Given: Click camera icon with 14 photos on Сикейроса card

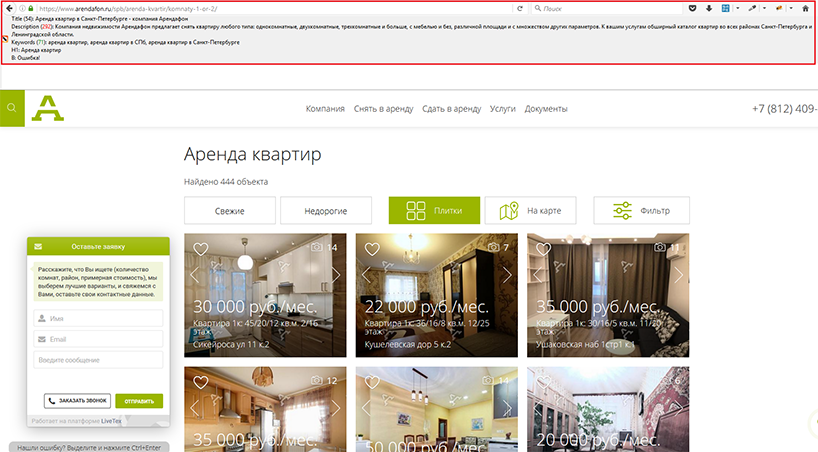Looking at the screenshot, I should [317, 247].
